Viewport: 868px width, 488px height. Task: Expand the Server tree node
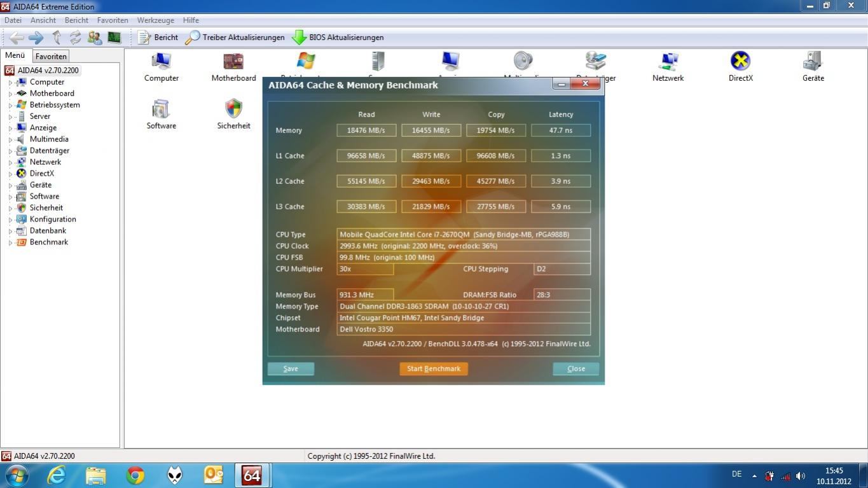[x=10, y=116]
